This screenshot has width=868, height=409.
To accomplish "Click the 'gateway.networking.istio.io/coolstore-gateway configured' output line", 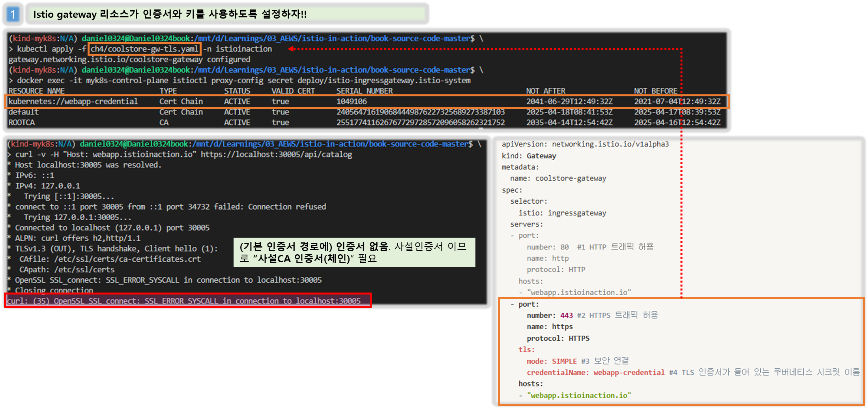I will click(x=129, y=59).
